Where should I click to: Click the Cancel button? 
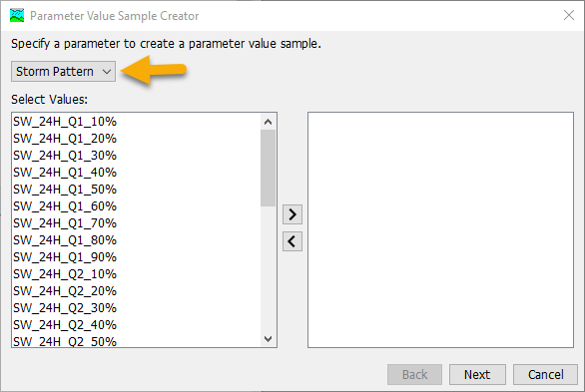[545, 374]
